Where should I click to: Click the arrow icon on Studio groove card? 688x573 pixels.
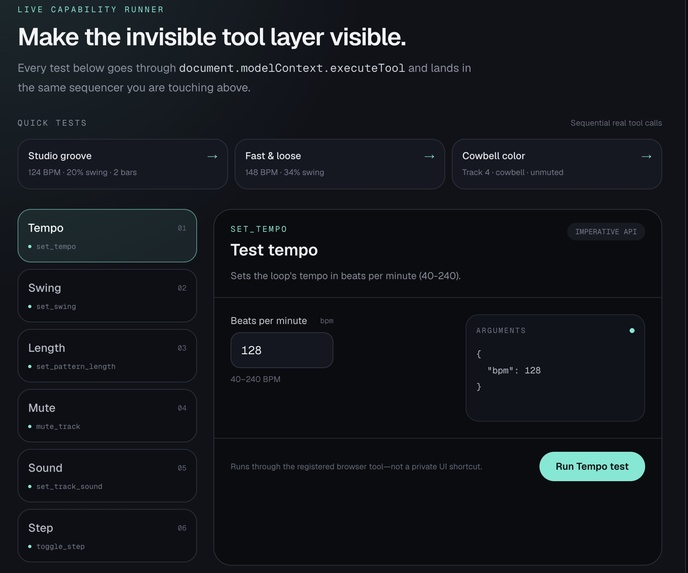point(212,157)
